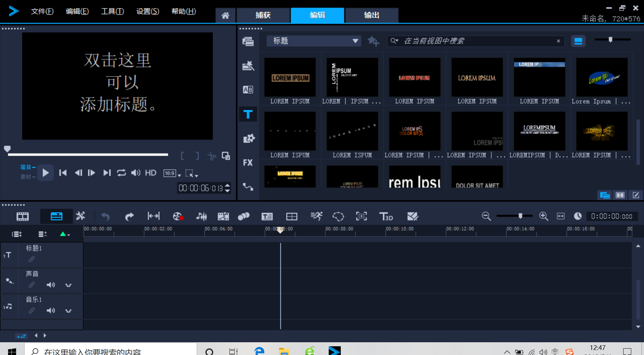Open record/capture option icon

coord(178,217)
